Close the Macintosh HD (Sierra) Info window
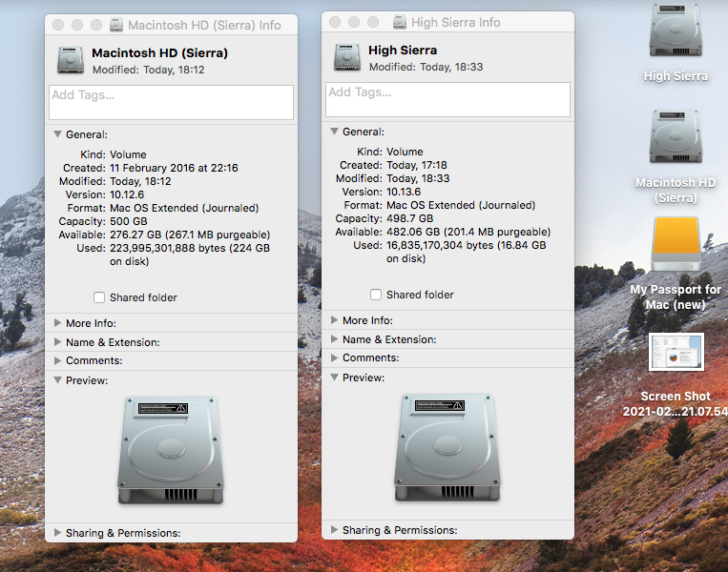 pos(58,25)
